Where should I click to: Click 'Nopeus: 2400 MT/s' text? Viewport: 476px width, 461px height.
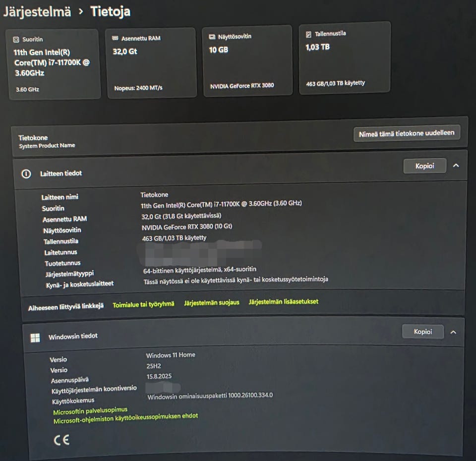[x=138, y=88]
